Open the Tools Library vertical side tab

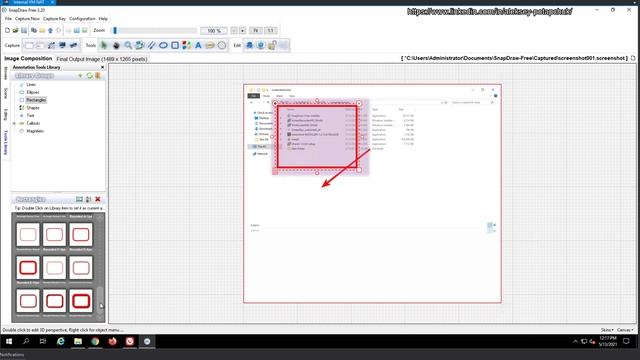pos(6,142)
